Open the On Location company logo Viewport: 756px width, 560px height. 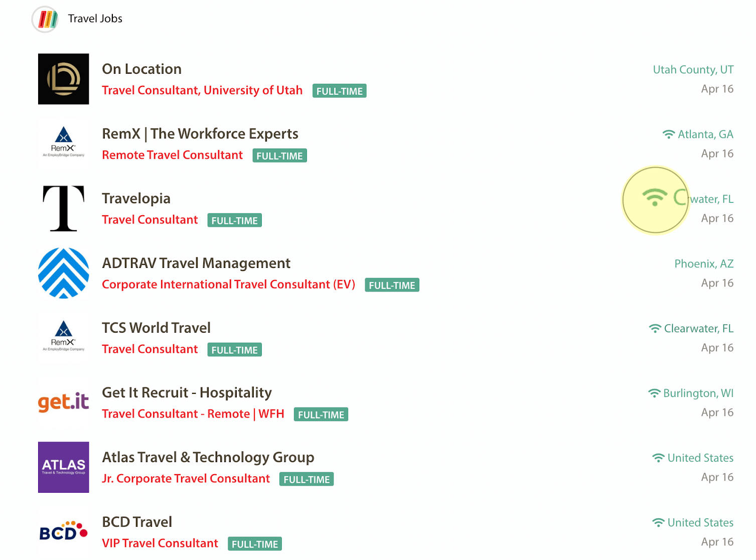click(x=64, y=79)
